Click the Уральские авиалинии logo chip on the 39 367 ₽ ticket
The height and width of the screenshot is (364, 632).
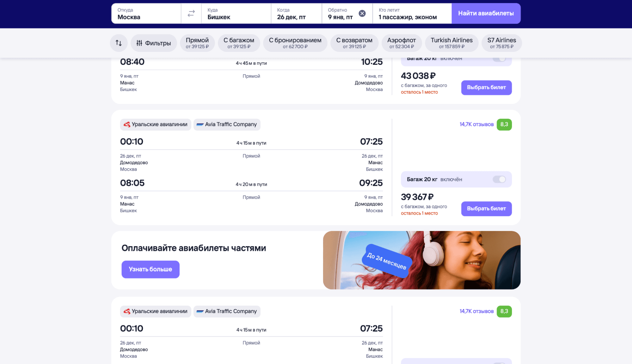point(156,124)
